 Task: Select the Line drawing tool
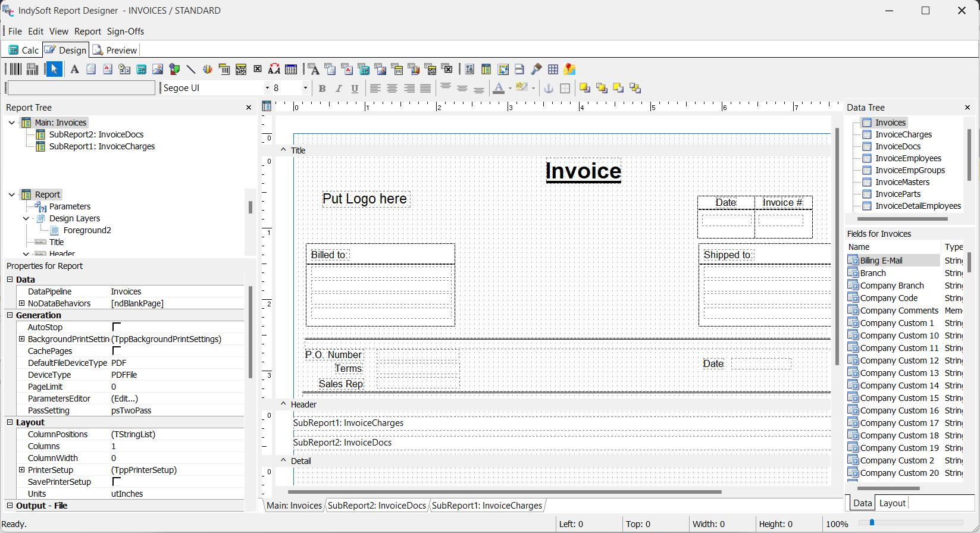[191, 70]
